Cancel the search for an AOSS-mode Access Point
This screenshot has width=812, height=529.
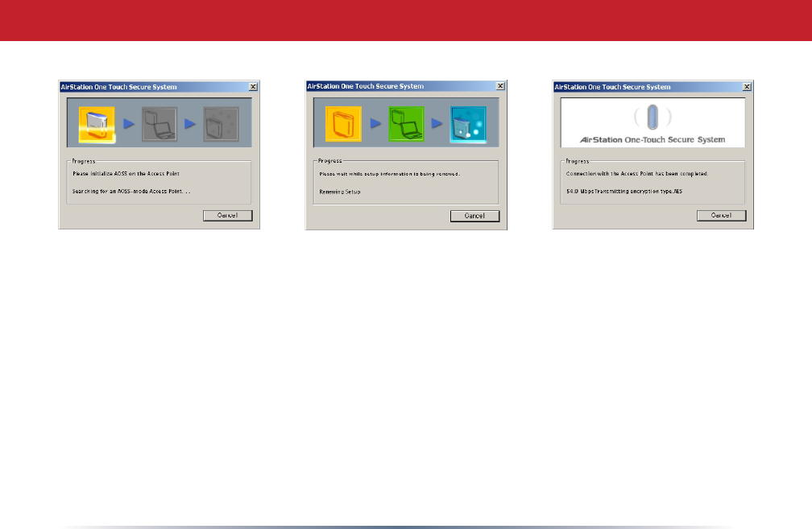[x=228, y=215]
